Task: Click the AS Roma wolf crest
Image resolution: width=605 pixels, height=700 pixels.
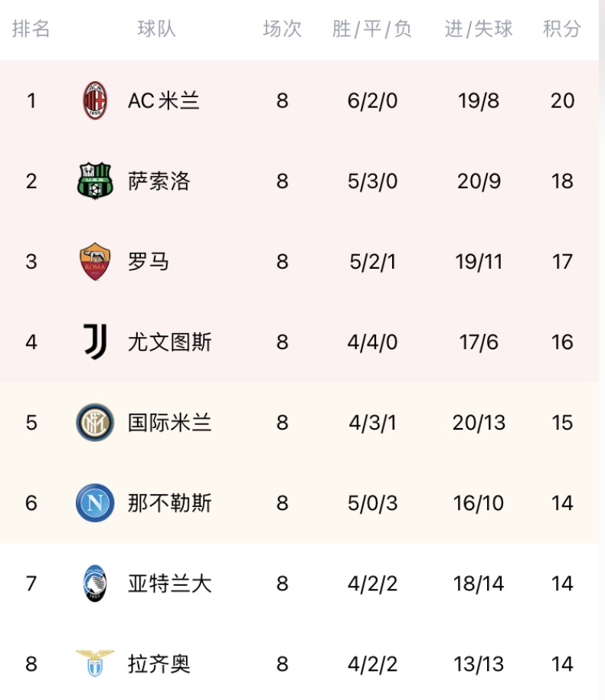Action: tap(95, 262)
